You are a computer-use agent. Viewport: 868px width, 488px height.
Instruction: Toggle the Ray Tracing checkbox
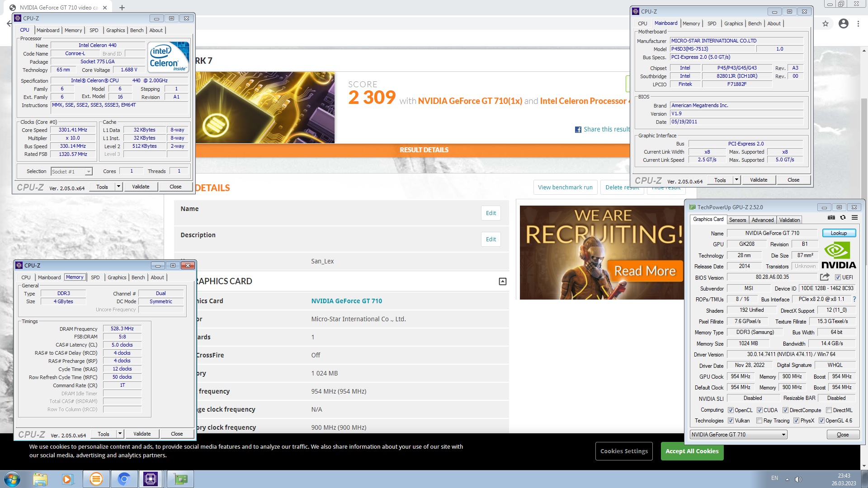pyautogui.click(x=759, y=421)
